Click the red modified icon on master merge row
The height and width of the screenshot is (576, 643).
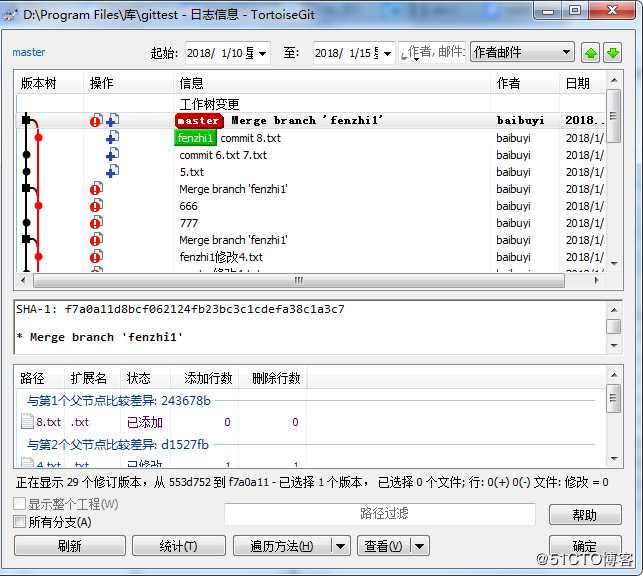coord(96,120)
